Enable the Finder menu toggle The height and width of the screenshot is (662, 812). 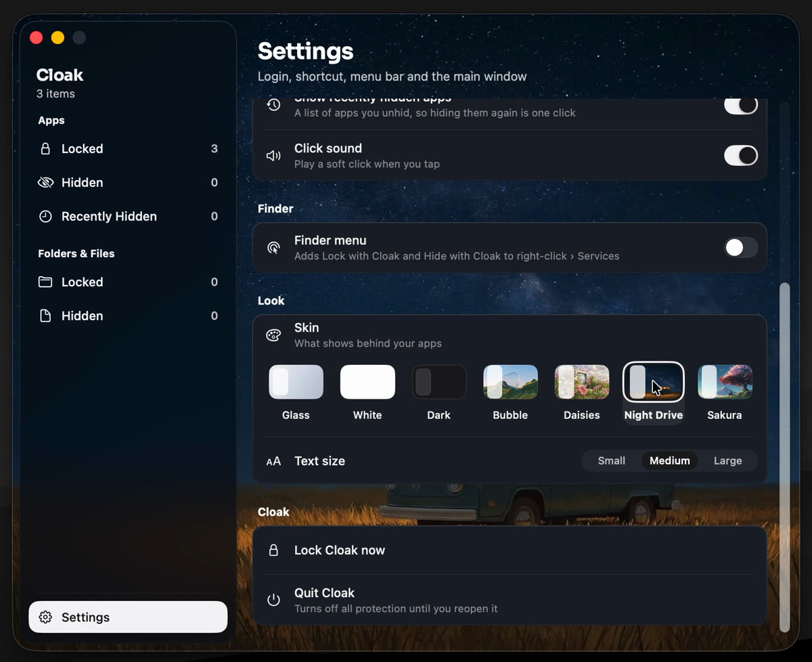pyautogui.click(x=741, y=248)
